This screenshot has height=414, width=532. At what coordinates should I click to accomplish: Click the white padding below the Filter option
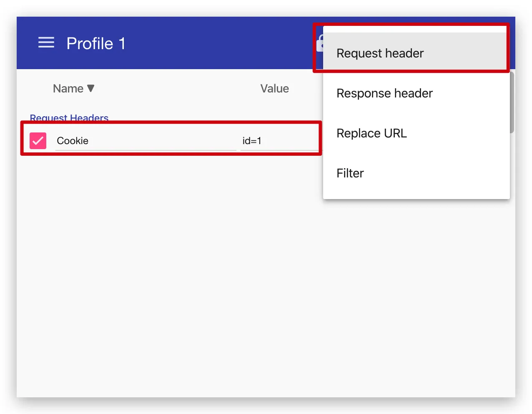coord(415,193)
